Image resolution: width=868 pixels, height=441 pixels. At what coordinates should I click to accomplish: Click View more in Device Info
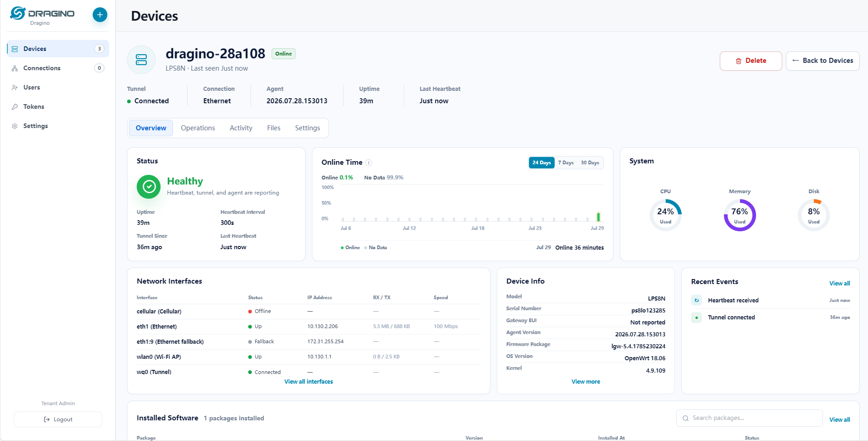(x=586, y=381)
